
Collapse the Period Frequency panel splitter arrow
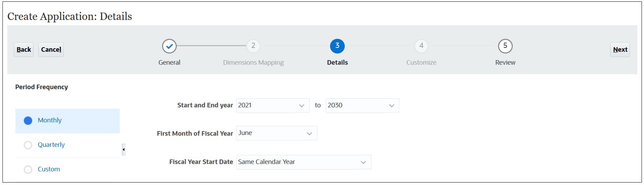(x=124, y=149)
